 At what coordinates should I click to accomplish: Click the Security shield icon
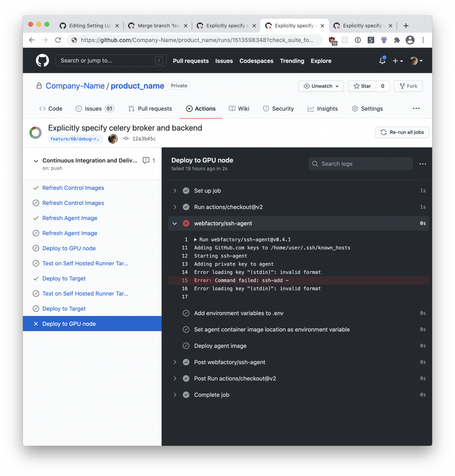(x=265, y=108)
